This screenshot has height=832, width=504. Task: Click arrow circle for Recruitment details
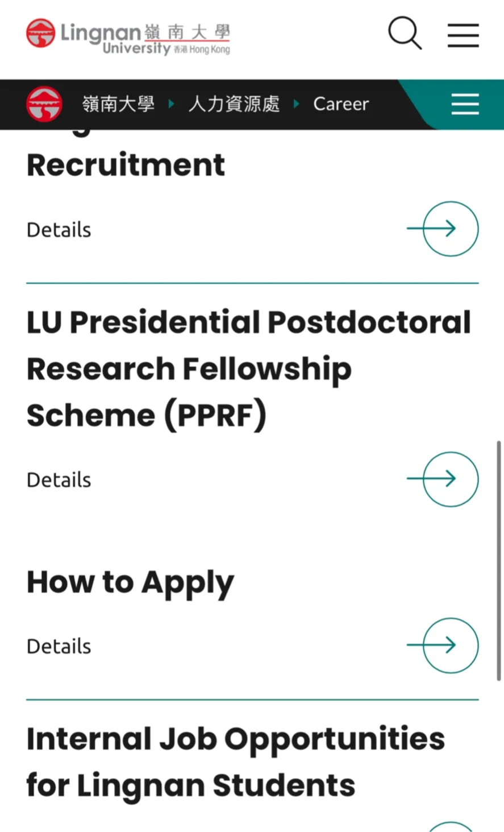443,229
